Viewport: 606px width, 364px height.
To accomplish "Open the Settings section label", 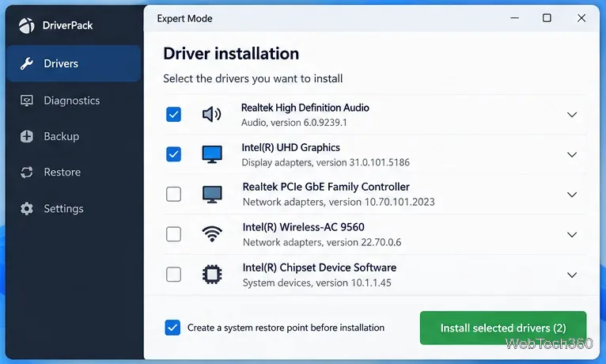I will click(63, 209).
